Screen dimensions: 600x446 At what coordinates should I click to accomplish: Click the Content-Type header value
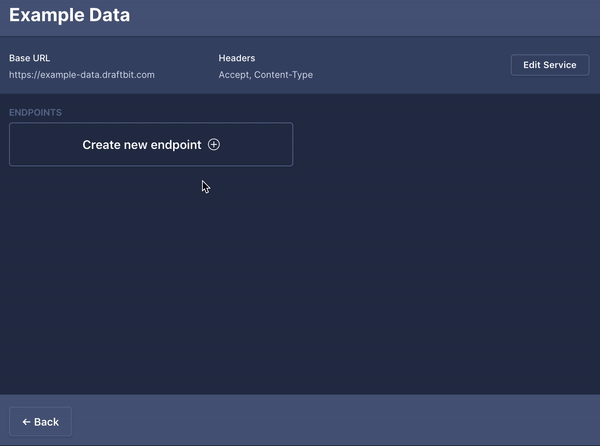point(286,75)
